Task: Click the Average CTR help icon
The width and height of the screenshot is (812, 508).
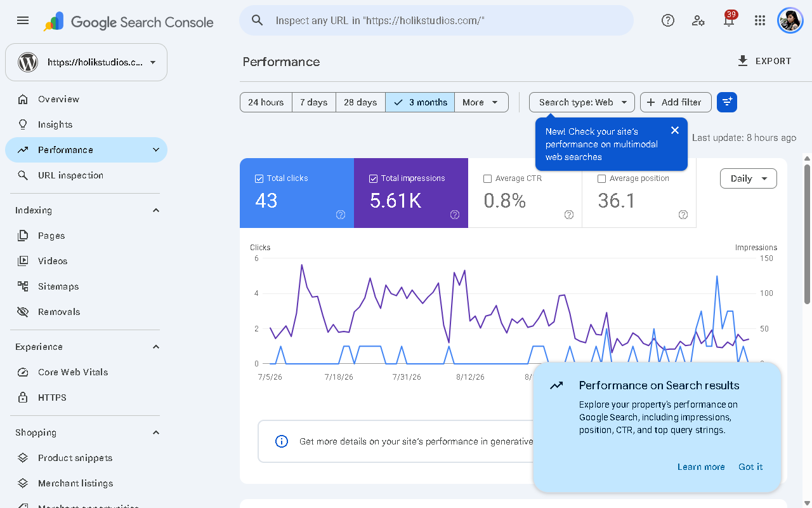Action: 569,215
